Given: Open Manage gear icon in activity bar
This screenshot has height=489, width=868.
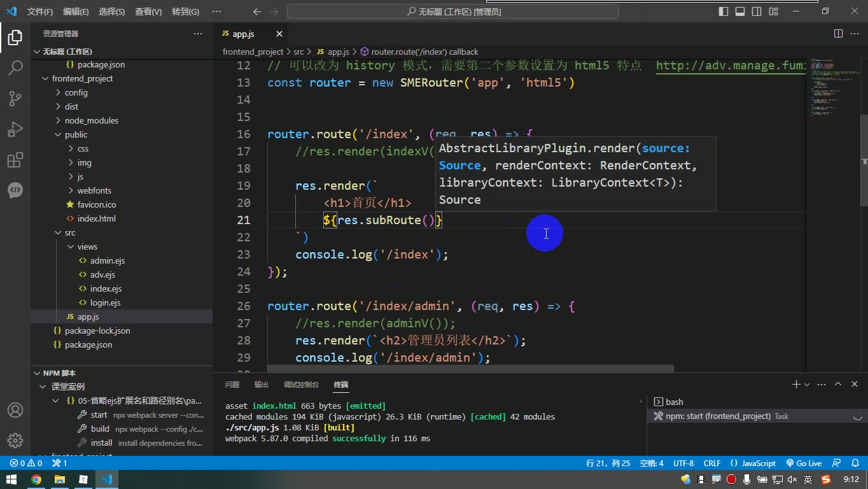Looking at the screenshot, I should (x=15, y=441).
